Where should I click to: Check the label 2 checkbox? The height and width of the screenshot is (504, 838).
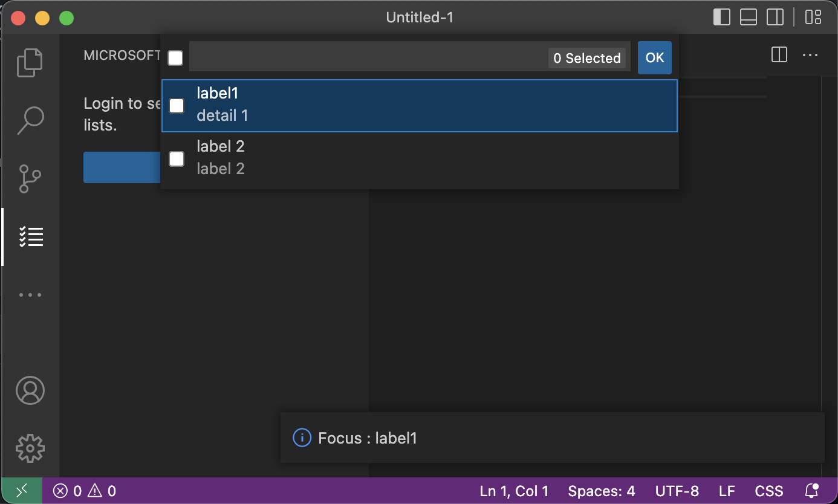175,159
